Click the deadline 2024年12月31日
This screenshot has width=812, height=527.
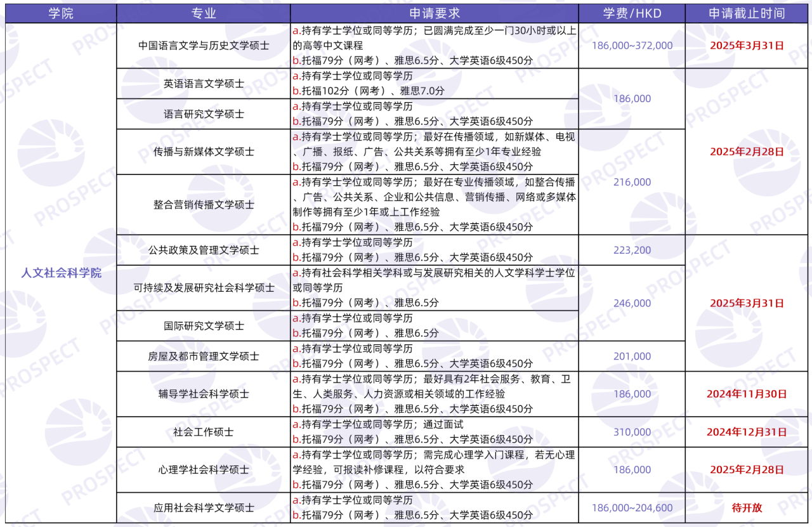[x=747, y=432]
